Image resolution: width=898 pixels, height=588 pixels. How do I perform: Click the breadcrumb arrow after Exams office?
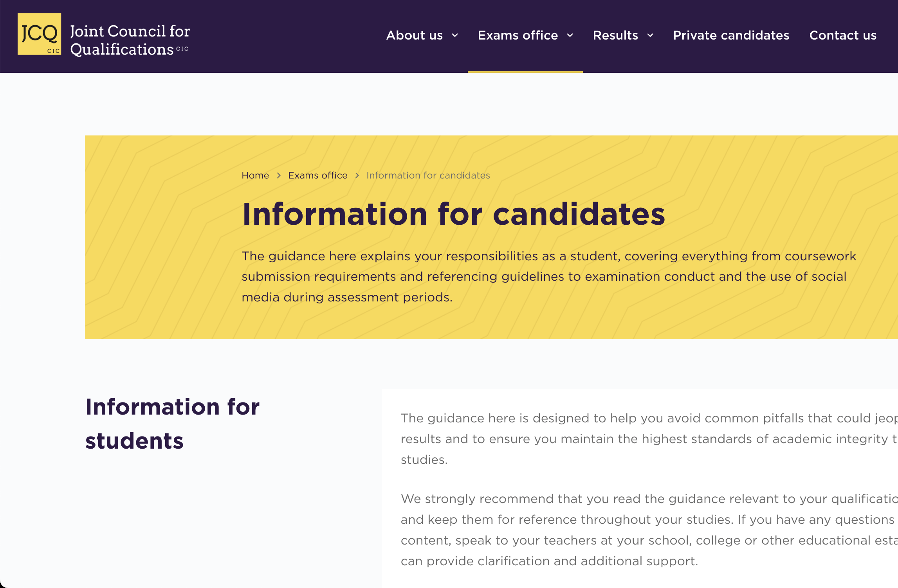point(357,175)
